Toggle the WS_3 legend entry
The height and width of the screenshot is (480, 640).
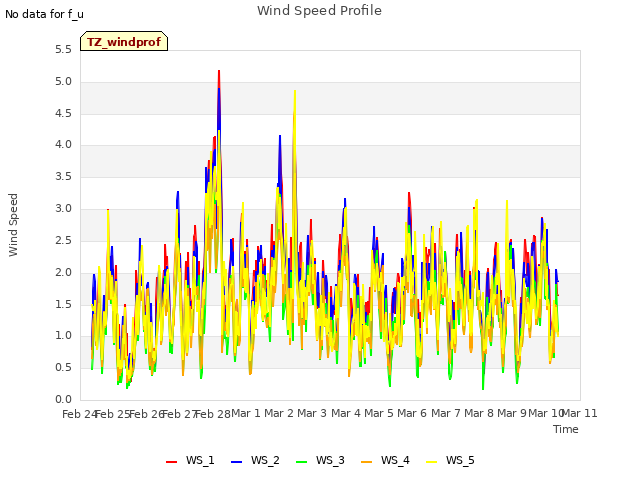pos(320,460)
